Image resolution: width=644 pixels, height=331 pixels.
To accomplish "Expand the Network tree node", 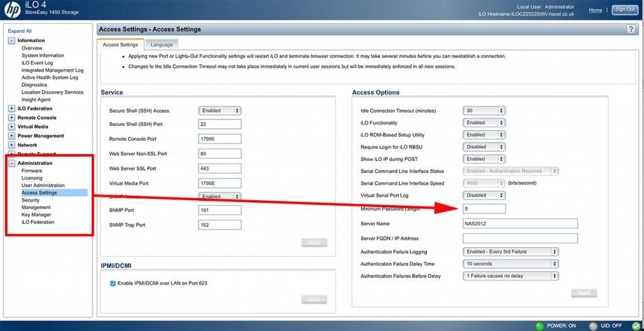I will point(11,145).
